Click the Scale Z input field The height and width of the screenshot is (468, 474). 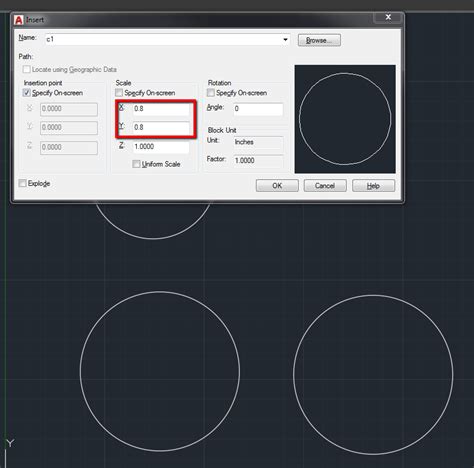[x=161, y=147]
